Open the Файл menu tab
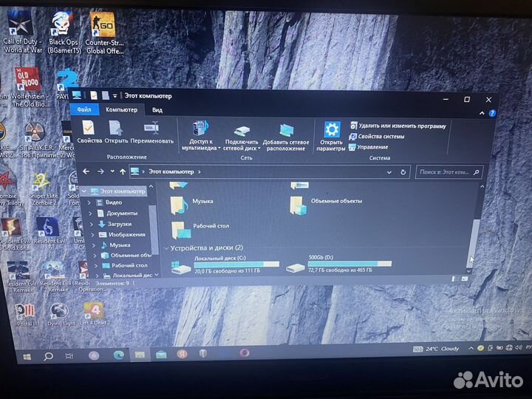Image resolution: width=532 pixels, height=399 pixels. click(x=83, y=110)
